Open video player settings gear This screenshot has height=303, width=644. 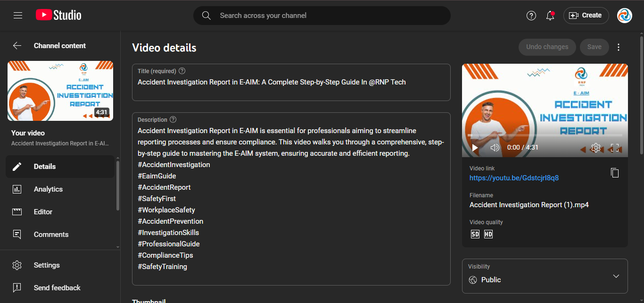coord(595,148)
